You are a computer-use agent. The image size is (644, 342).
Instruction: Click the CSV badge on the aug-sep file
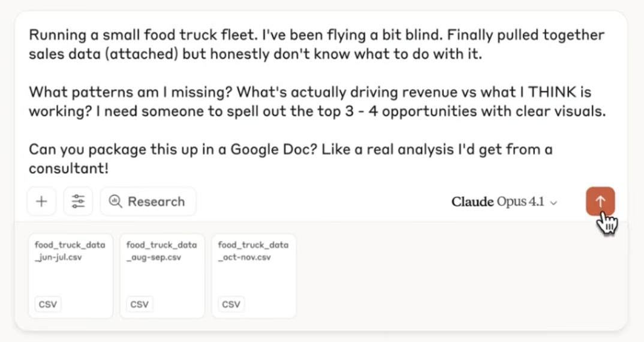(x=139, y=304)
